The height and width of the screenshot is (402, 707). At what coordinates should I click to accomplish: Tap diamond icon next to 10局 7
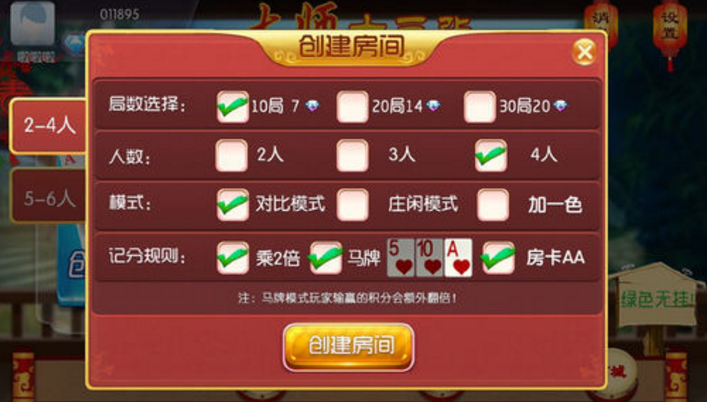[312, 106]
